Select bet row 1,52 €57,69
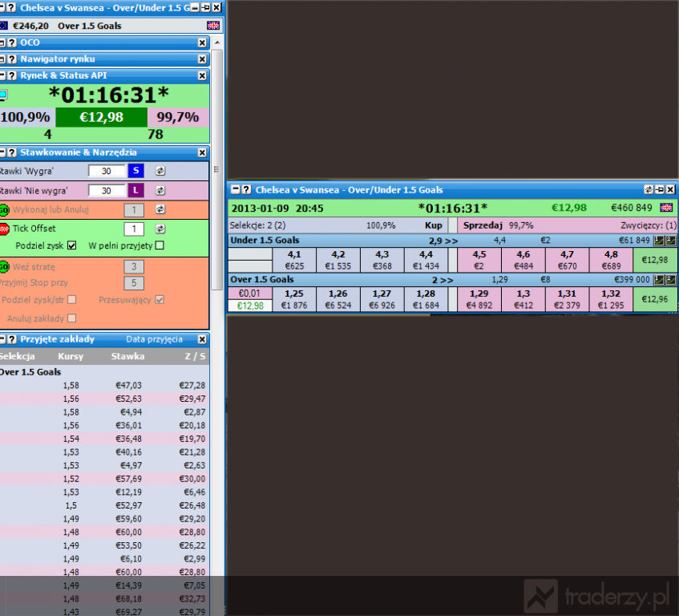This screenshot has height=616, width=679. point(104,479)
